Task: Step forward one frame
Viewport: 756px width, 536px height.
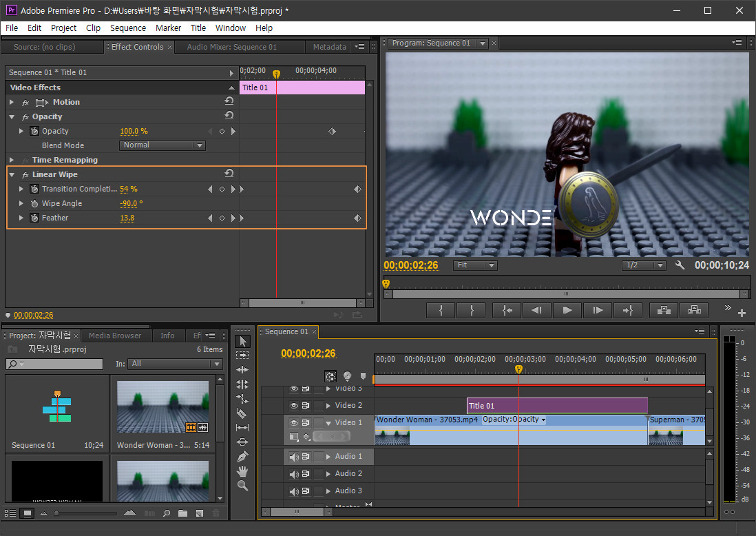Action: point(598,310)
